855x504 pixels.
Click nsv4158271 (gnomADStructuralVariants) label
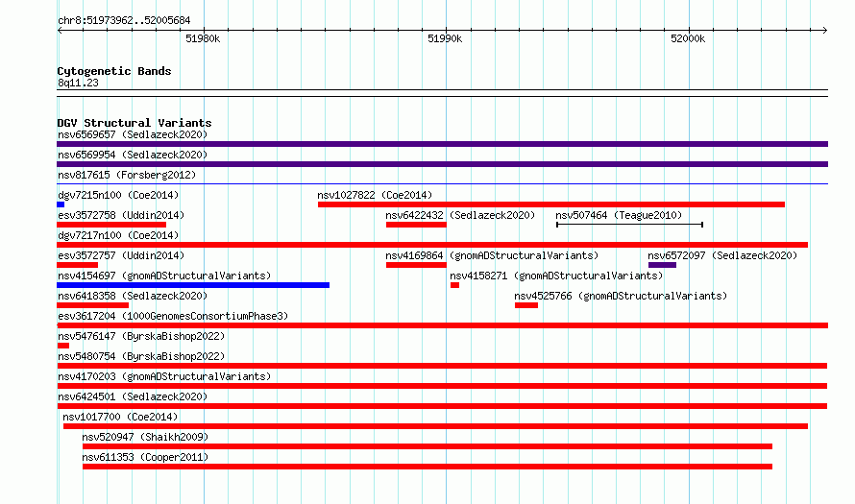tap(556, 276)
